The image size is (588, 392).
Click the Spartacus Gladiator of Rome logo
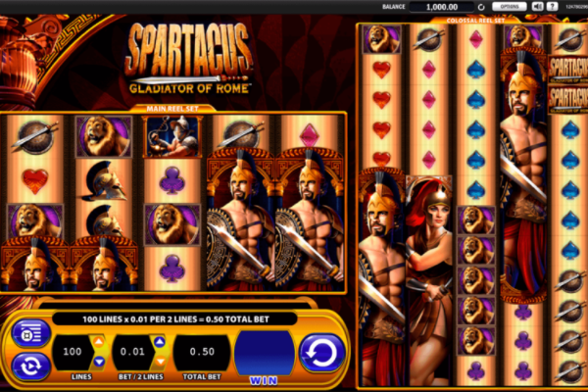click(189, 58)
